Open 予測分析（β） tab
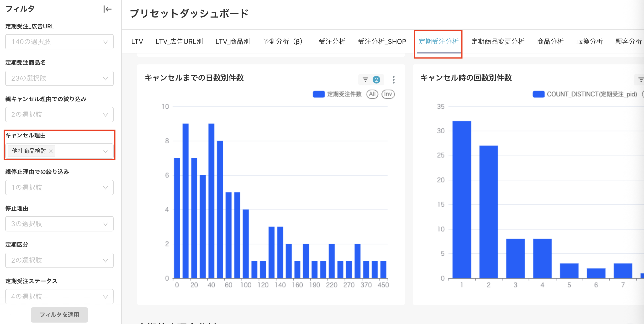 pos(284,42)
